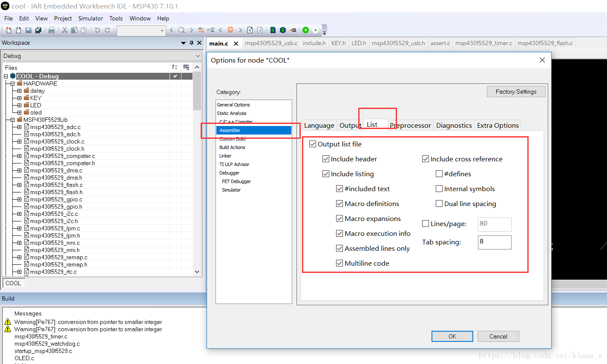Expand msp430f5529_adc.c node
Image resolution: width=607 pixels, height=364 pixels.
[19, 127]
